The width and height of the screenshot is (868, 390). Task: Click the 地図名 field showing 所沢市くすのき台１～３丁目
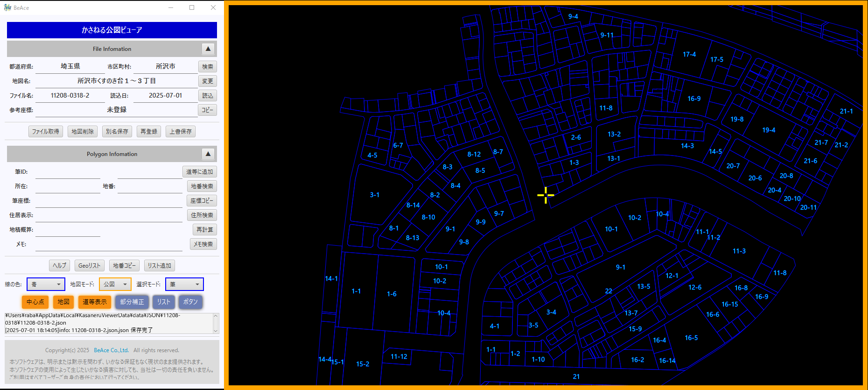pos(117,81)
